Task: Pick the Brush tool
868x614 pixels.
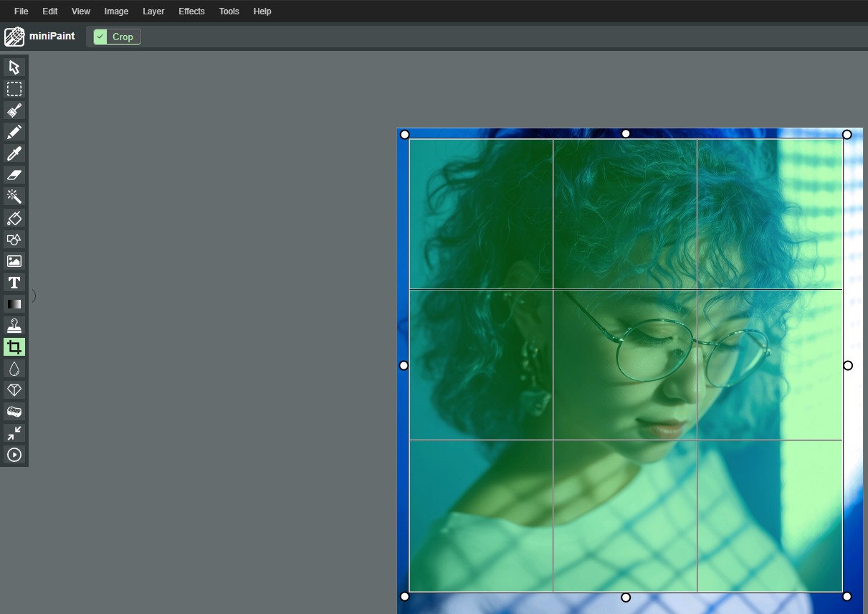Action: click(x=14, y=110)
